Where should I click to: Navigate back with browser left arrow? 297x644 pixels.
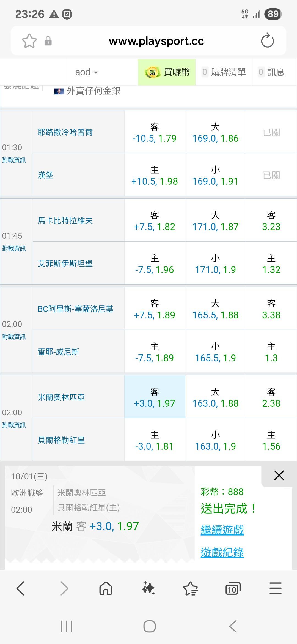point(21,589)
